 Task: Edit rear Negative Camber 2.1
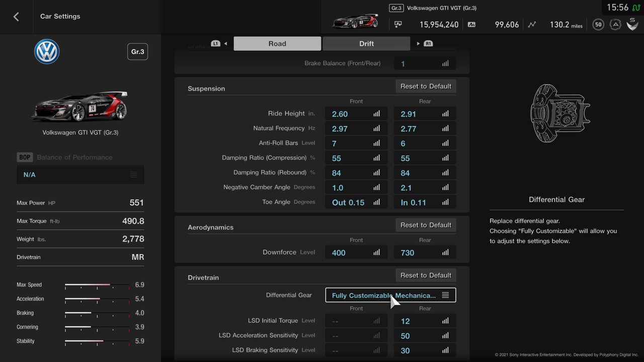pyautogui.click(x=425, y=188)
